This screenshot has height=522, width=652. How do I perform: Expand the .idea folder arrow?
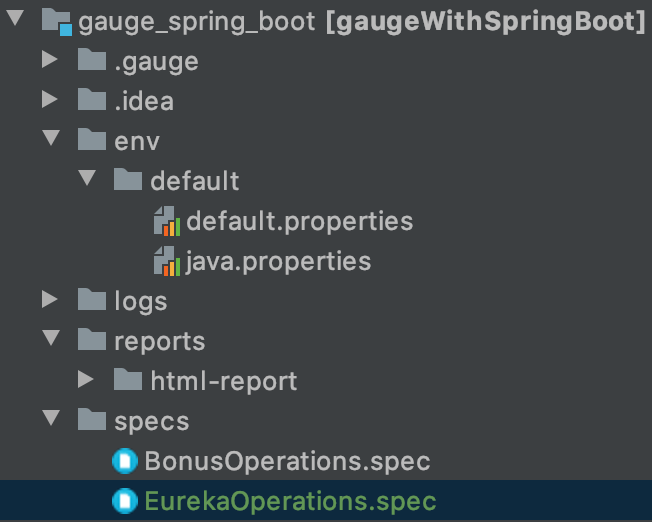click(x=50, y=101)
